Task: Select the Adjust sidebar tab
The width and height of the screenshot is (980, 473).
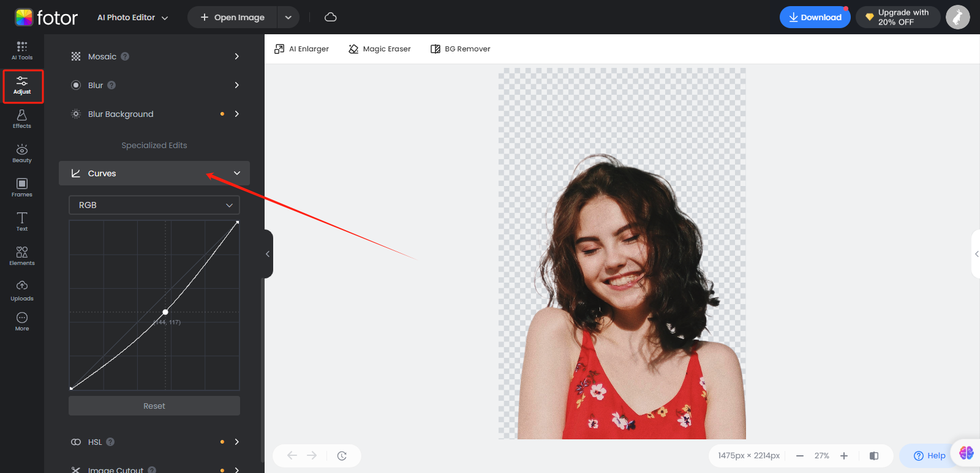Action: tap(22, 86)
